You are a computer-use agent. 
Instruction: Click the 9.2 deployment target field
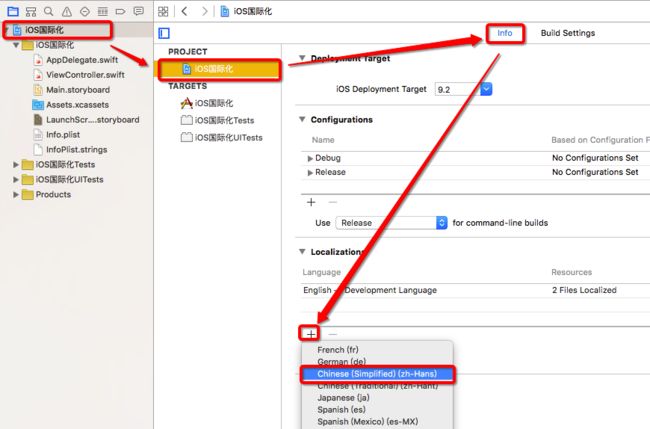click(x=457, y=90)
